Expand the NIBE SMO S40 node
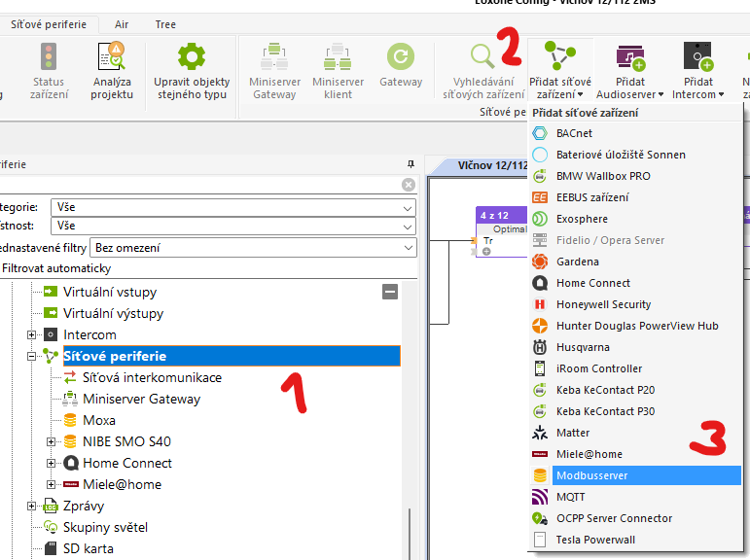The image size is (750, 560). (x=51, y=442)
